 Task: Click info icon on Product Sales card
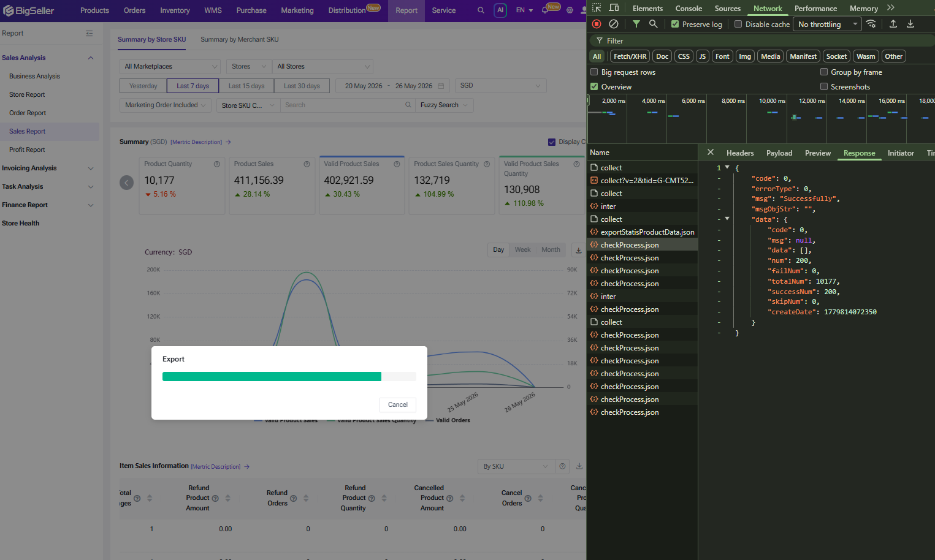307,164
